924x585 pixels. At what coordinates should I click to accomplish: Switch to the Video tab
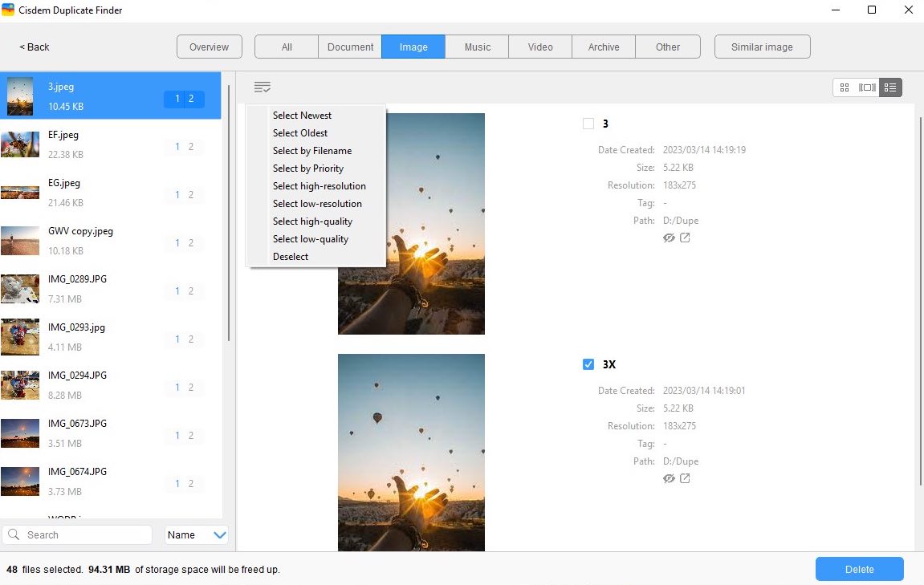pos(540,47)
